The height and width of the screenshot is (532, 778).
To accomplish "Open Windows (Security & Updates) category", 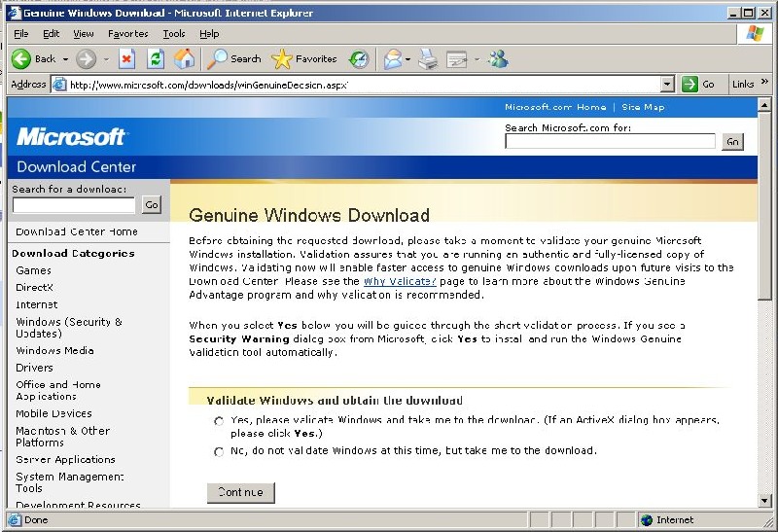I will 69,328.
